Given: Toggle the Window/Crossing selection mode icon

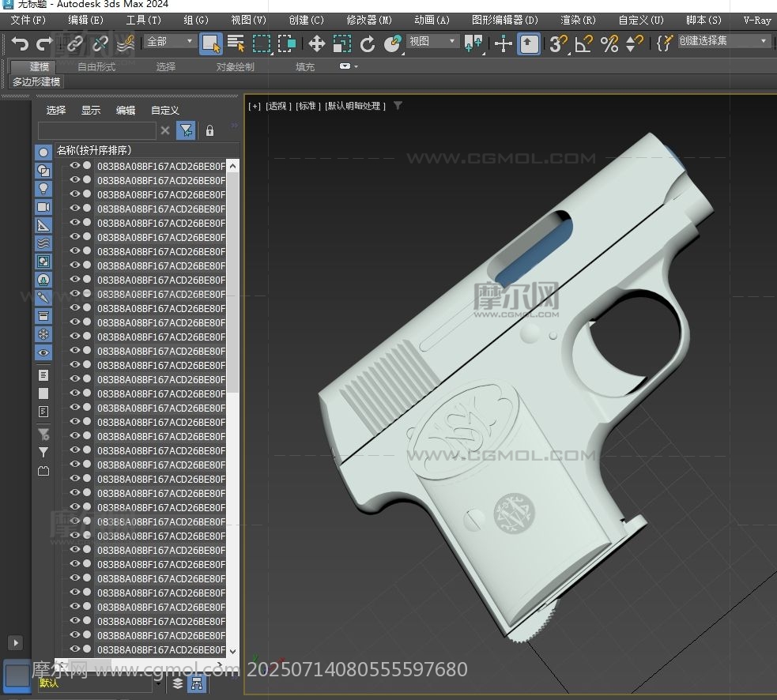Looking at the screenshot, I should tap(286, 43).
